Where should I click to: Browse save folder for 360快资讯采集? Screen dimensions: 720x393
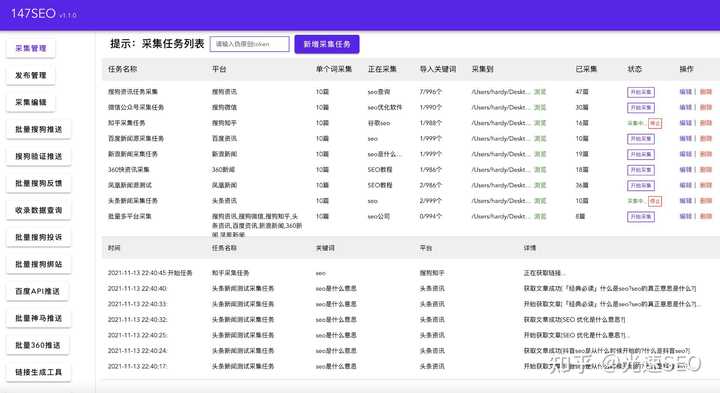(540, 170)
